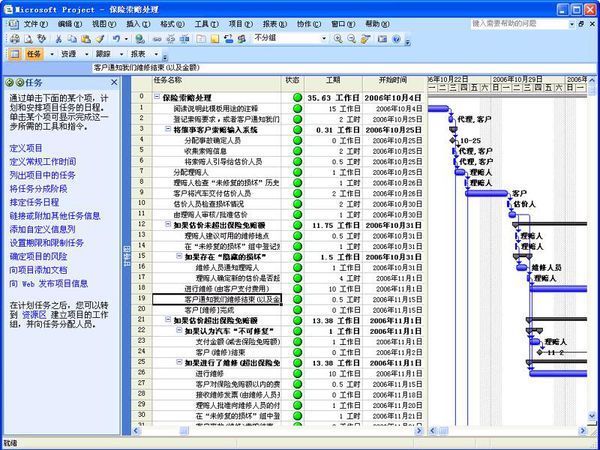The width and height of the screenshot is (600, 450).
Task: Open Print Preview from the toolbar
Action: pos(28,39)
